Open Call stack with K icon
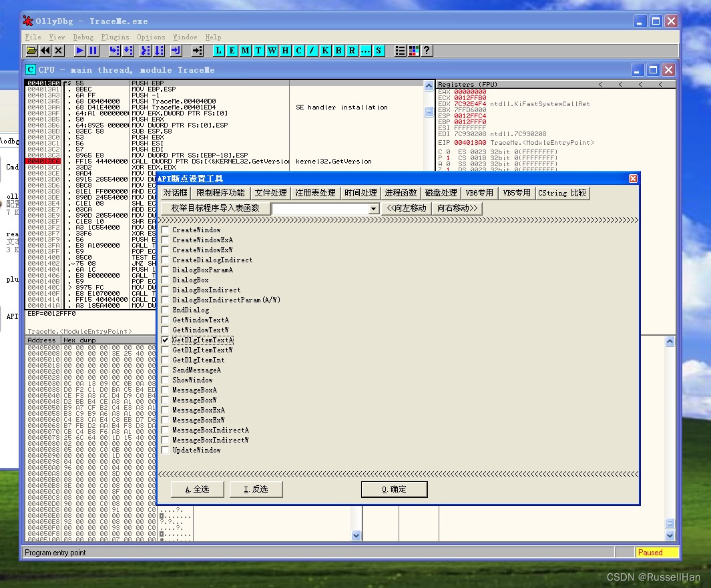The image size is (711, 588). click(325, 51)
